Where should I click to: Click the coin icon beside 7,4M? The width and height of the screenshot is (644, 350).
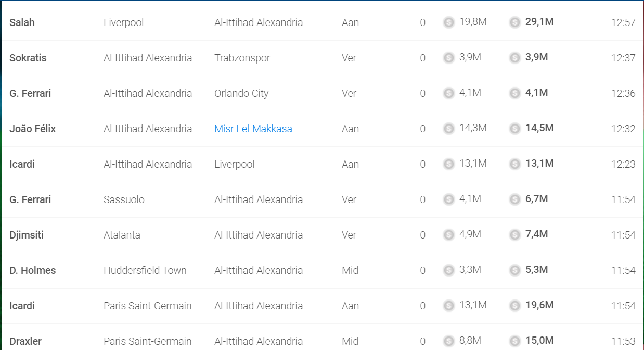click(x=515, y=235)
